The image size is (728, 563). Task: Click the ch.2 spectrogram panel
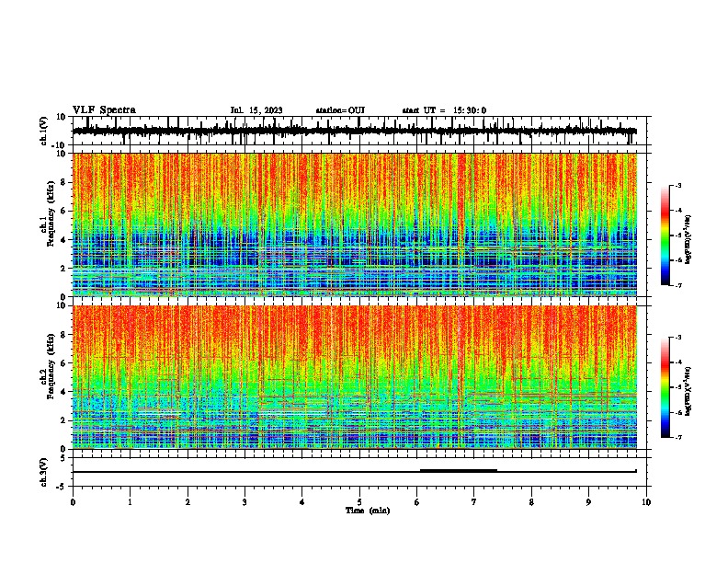[355, 377]
